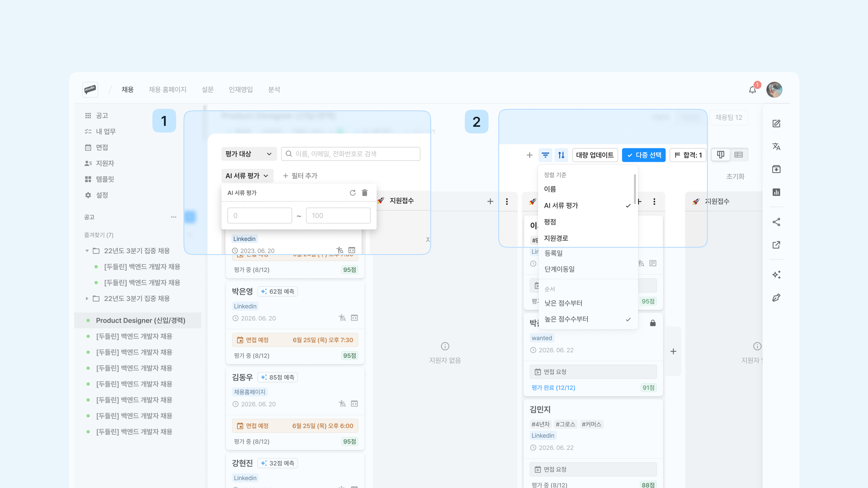Refresh the AI 서류 평가 filter

(x=353, y=193)
